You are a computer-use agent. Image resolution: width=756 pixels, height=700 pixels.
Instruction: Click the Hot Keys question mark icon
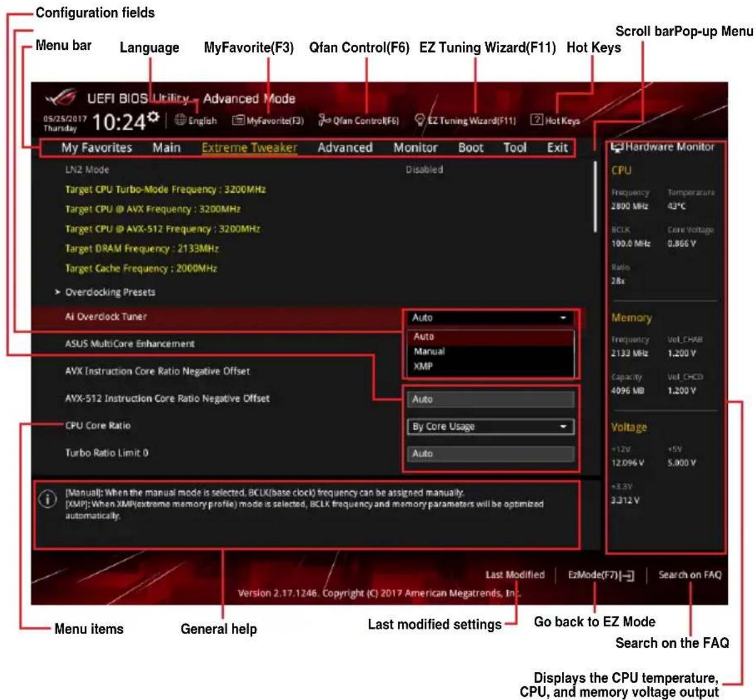536,120
